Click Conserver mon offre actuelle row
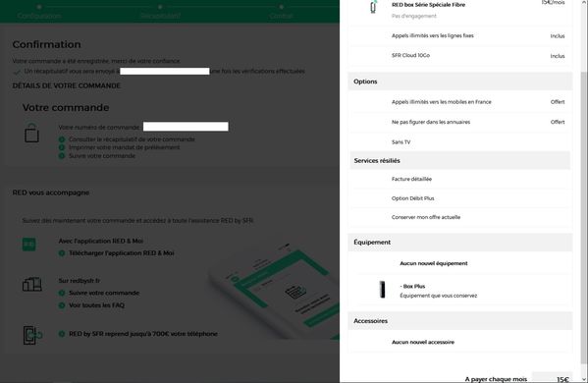 pos(460,217)
